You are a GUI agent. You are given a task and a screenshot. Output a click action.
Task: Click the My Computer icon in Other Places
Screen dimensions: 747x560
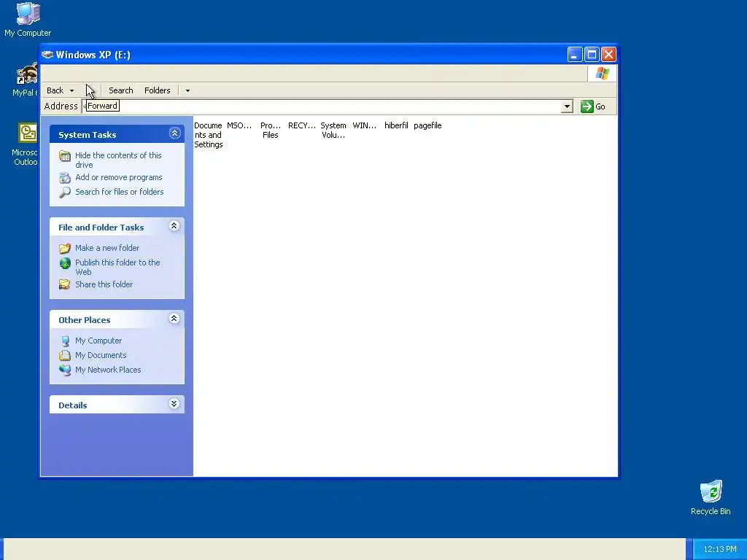pyautogui.click(x=65, y=341)
